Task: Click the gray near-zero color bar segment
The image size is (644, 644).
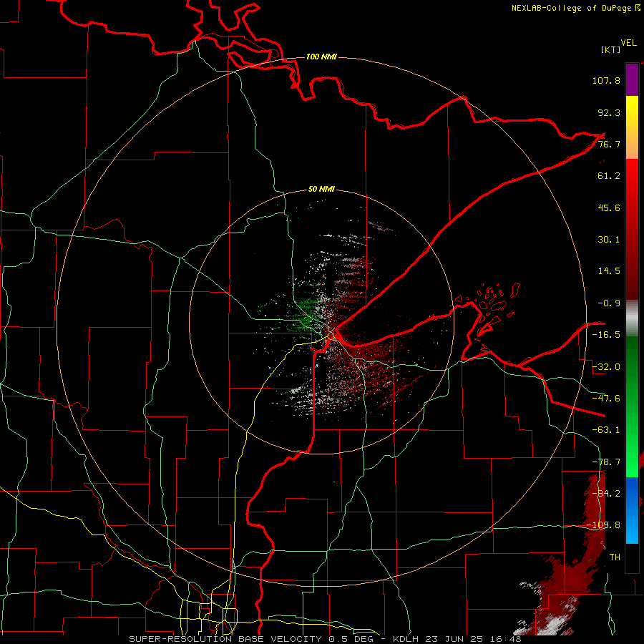Action: 632,318
